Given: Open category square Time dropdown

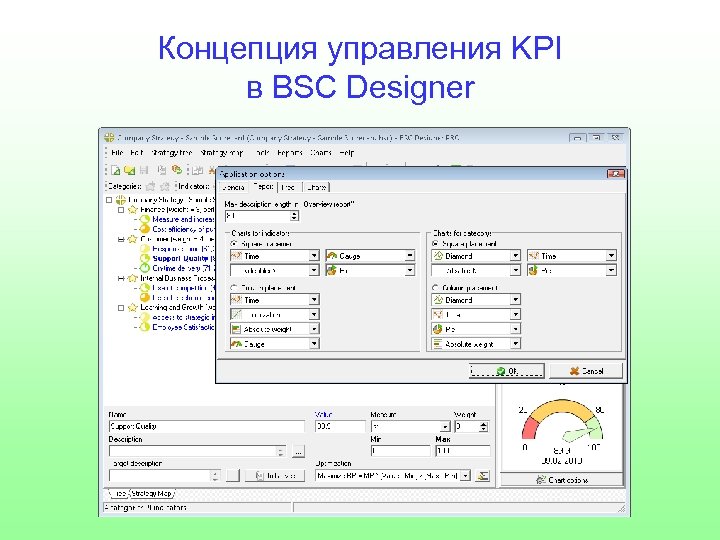Looking at the screenshot, I should click(611, 256).
